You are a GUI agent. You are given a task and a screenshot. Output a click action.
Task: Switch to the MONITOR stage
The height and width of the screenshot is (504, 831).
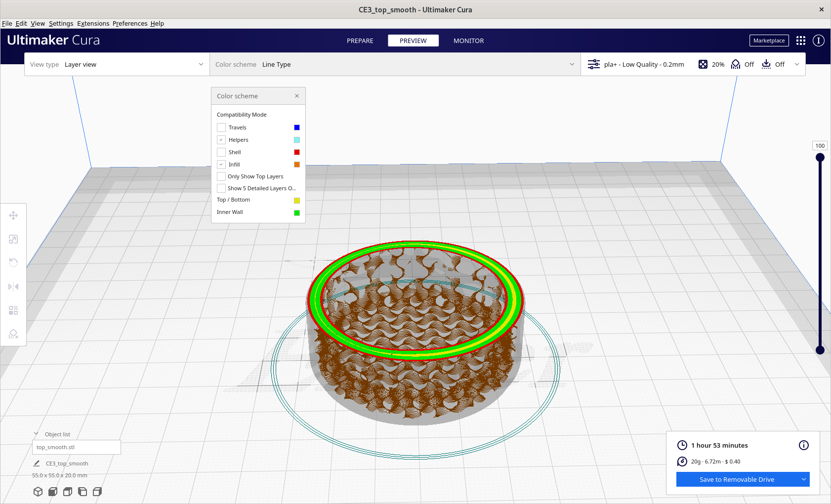469,41
